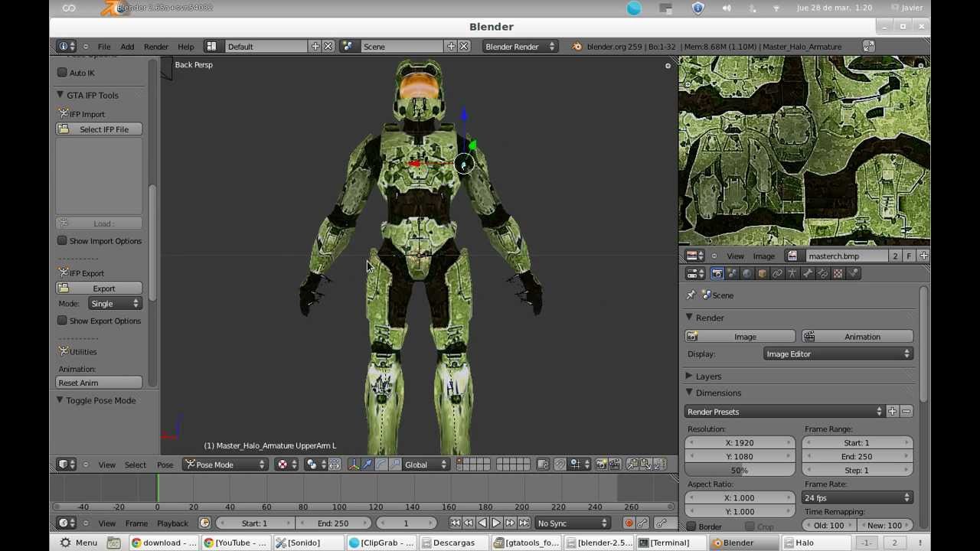Image resolution: width=980 pixels, height=551 pixels.
Task: Click the Export button
Action: click(x=99, y=289)
